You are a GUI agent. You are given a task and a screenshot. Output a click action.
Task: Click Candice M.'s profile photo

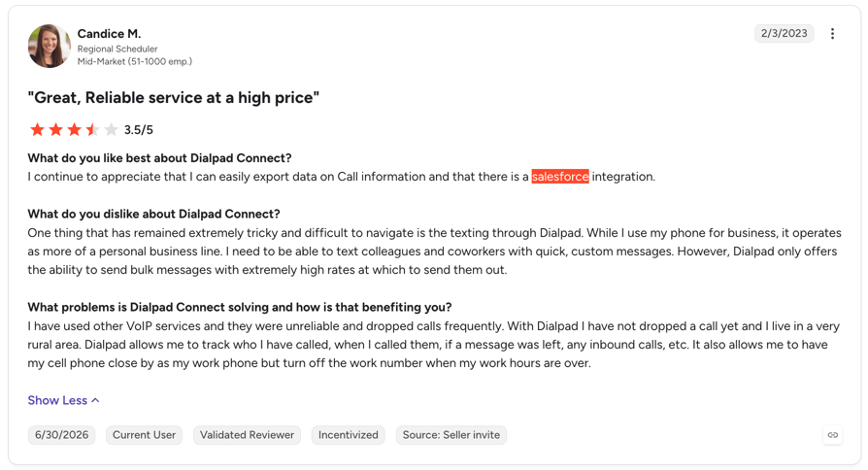[x=50, y=46]
